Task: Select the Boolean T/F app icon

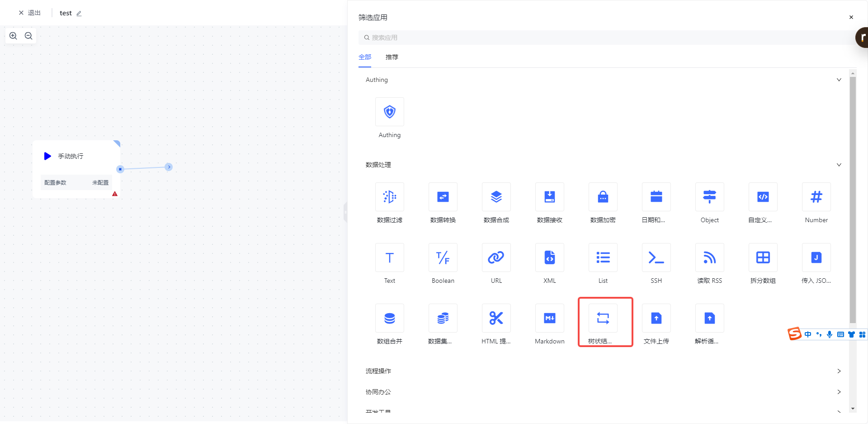Action: (x=443, y=257)
